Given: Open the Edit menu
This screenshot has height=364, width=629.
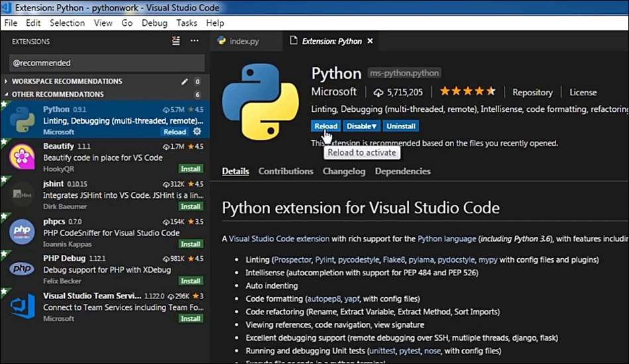Looking at the screenshot, I should coord(33,23).
